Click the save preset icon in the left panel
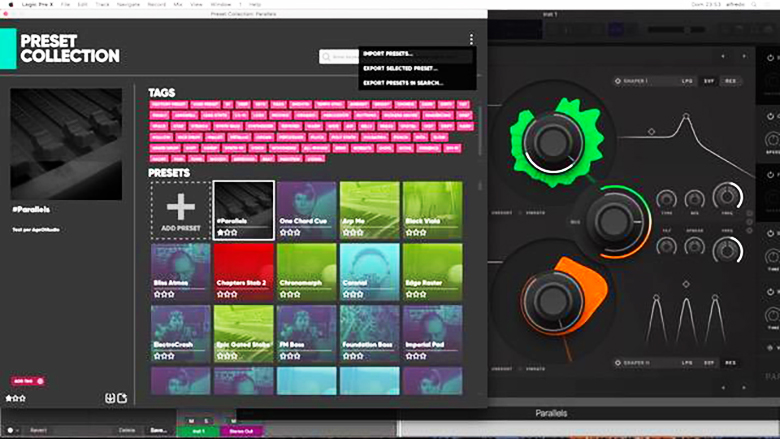The height and width of the screenshot is (439, 780). (x=108, y=398)
